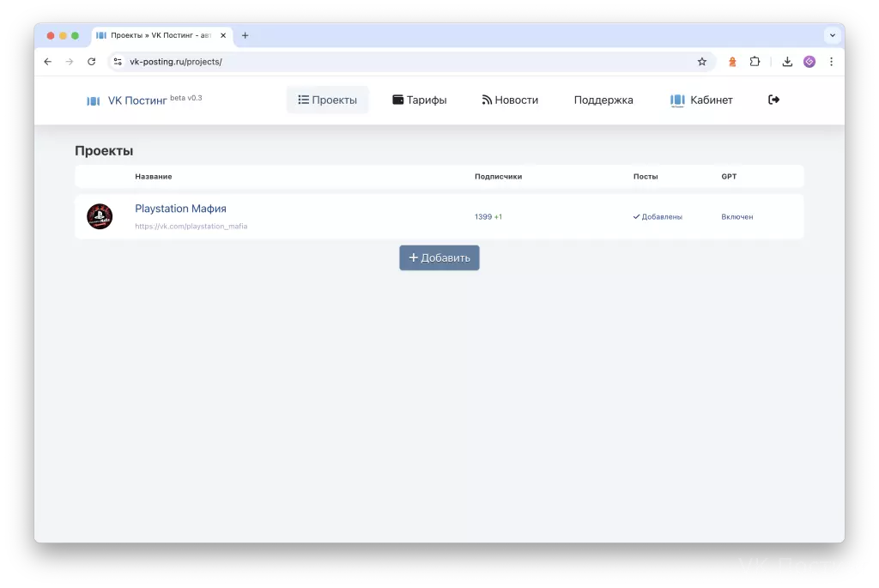Image resolution: width=879 pixels, height=588 pixels.
Task: Click the Добавлены posts status
Action: click(658, 217)
